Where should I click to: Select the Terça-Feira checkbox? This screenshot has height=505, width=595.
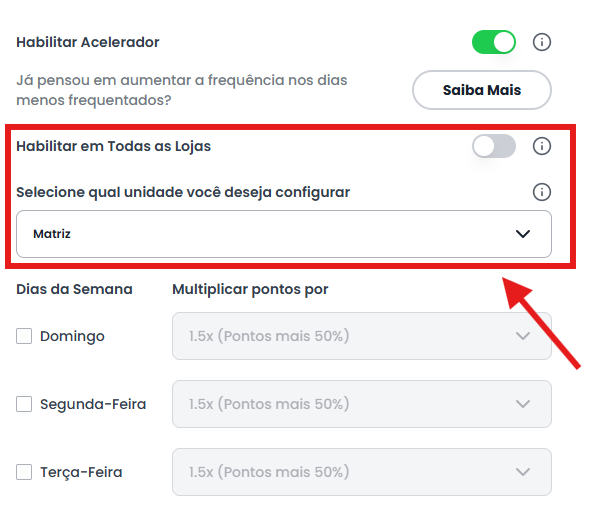(24, 472)
